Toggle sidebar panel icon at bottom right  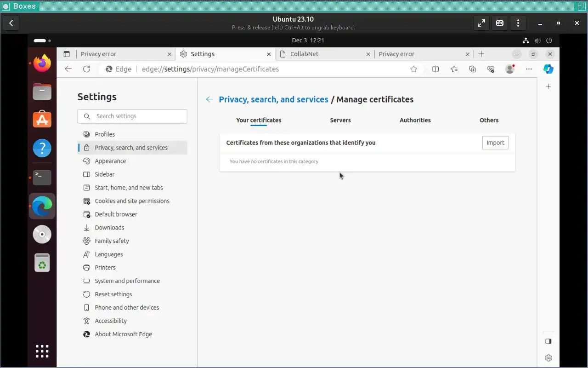pos(548,341)
